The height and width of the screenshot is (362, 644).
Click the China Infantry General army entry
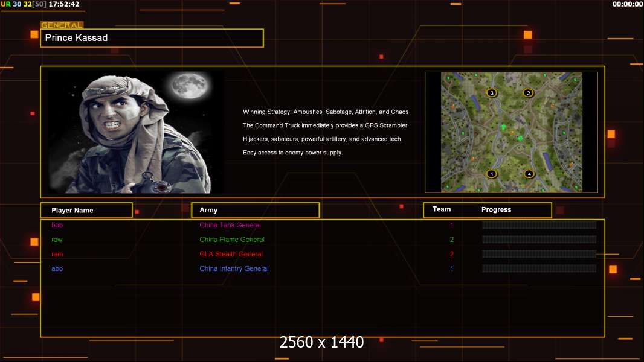tap(234, 268)
